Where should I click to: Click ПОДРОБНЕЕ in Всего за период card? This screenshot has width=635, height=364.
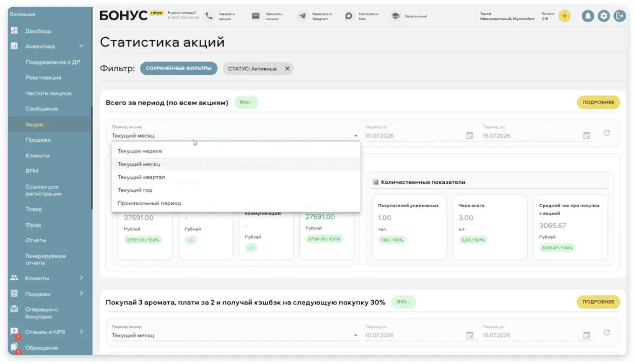(598, 103)
